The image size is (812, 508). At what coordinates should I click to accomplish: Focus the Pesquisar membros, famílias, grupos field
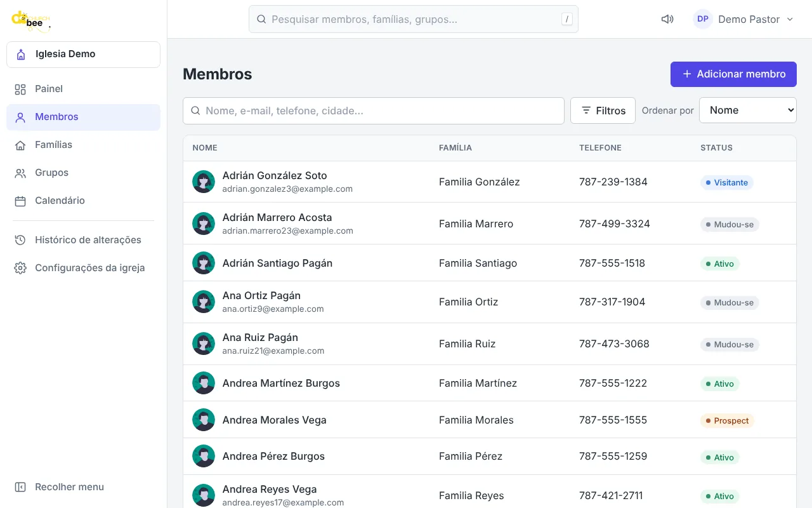tap(414, 19)
